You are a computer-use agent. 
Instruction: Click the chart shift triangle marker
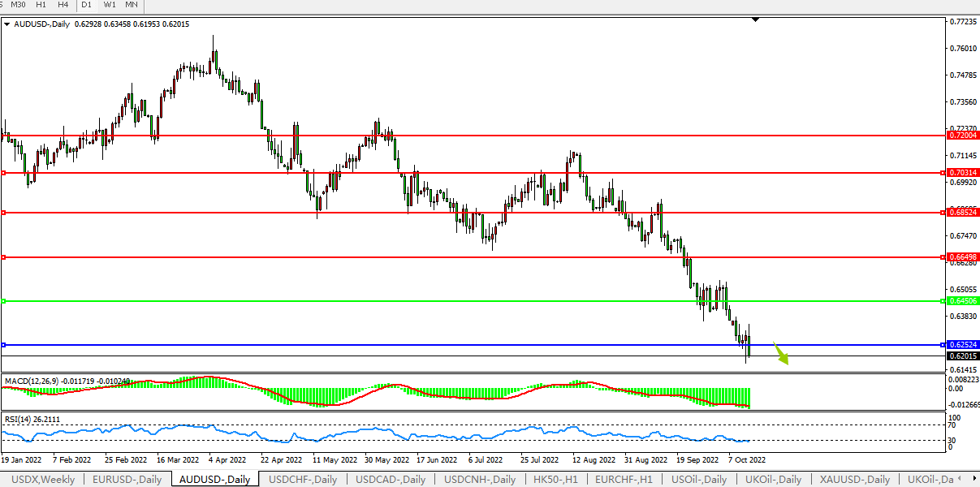pos(755,19)
